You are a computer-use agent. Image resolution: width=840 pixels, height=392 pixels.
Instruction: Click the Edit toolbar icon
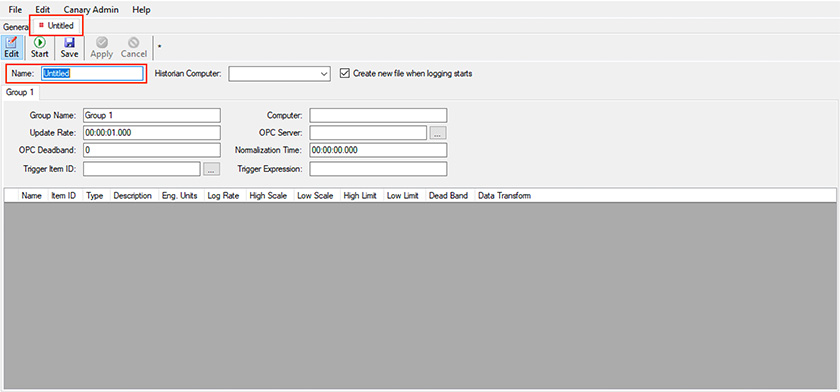pyautogui.click(x=12, y=48)
